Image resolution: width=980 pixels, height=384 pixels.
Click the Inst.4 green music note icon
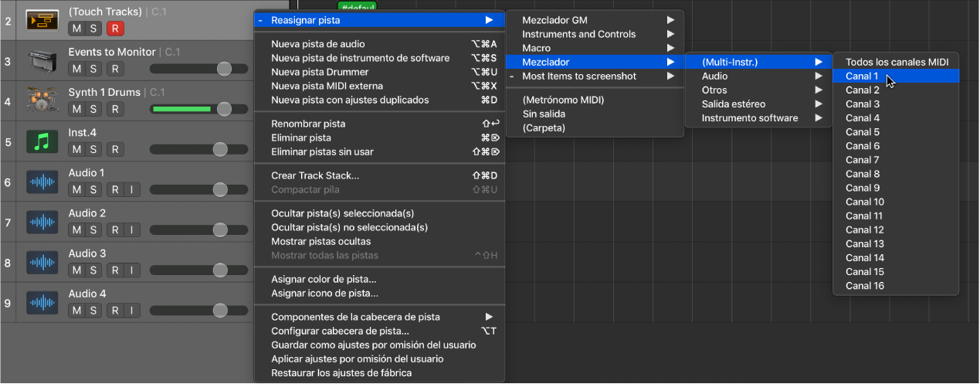(42, 141)
